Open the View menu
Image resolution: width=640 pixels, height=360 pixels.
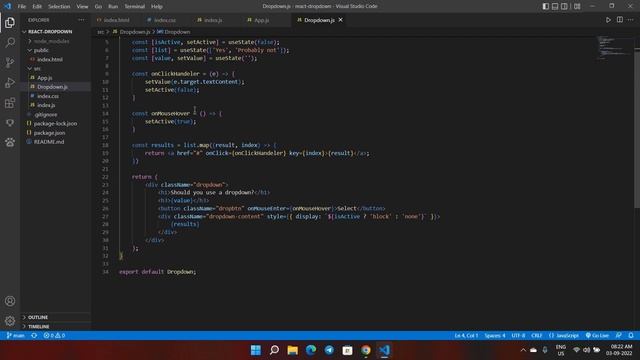82,7
